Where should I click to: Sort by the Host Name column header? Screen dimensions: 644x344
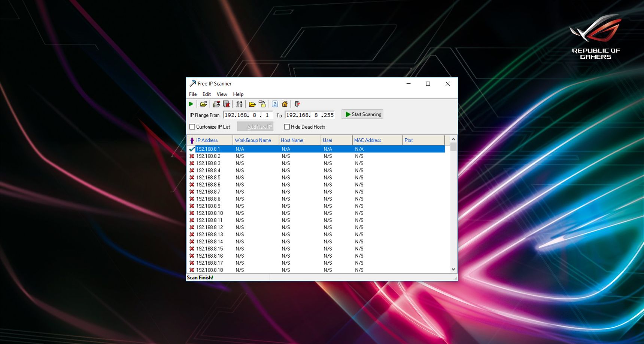click(x=300, y=140)
